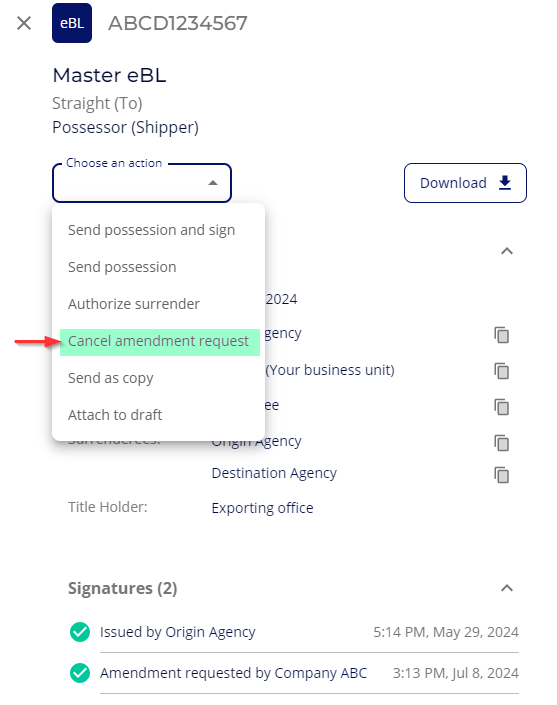Copy the Origin Agency surrenderee entry
This screenshot has height=705, width=557.
[501, 443]
